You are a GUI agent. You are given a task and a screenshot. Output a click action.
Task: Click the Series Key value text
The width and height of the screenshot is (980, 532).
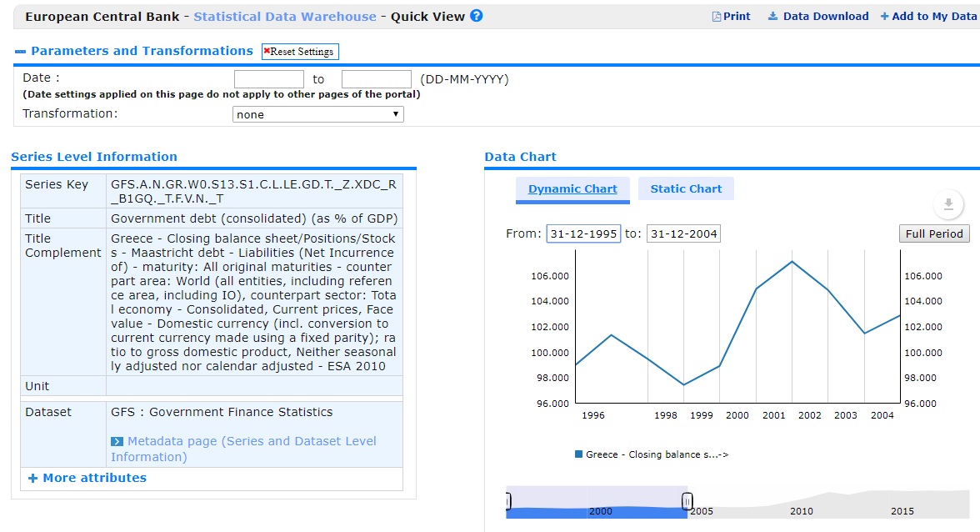[253, 191]
